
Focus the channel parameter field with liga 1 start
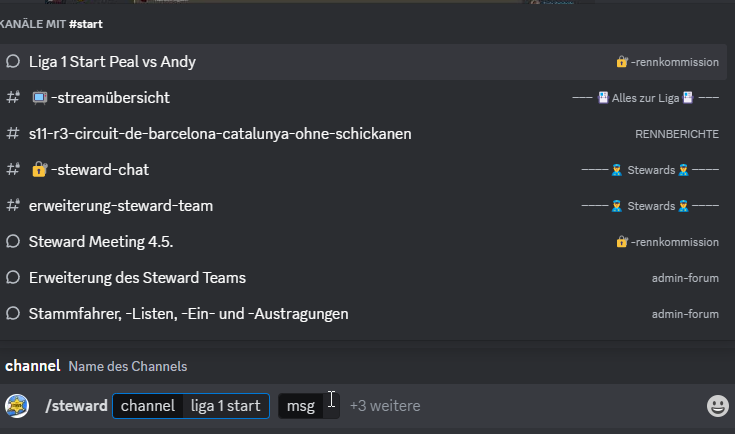[x=226, y=406]
